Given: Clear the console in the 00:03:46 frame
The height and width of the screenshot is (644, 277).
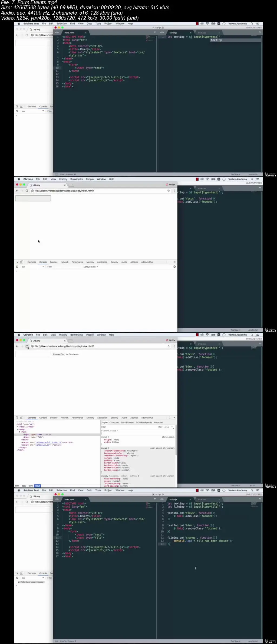Looking at the screenshot, I should pos(17,267).
